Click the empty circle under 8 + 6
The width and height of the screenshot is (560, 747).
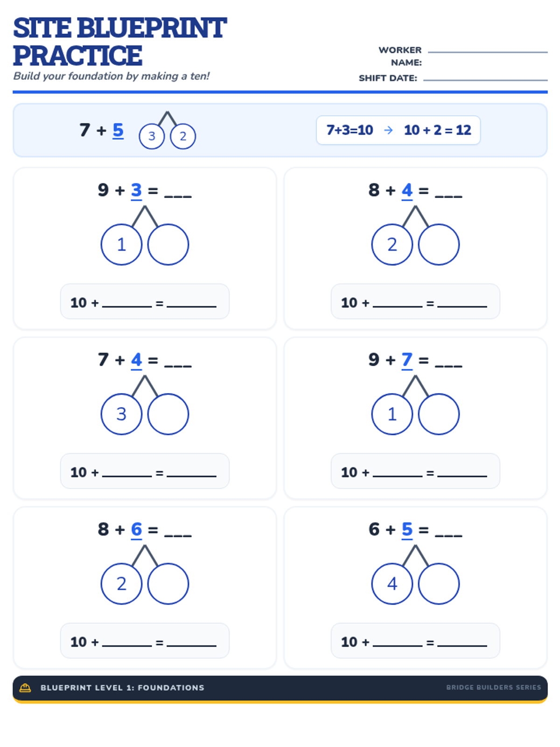pos(168,584)
